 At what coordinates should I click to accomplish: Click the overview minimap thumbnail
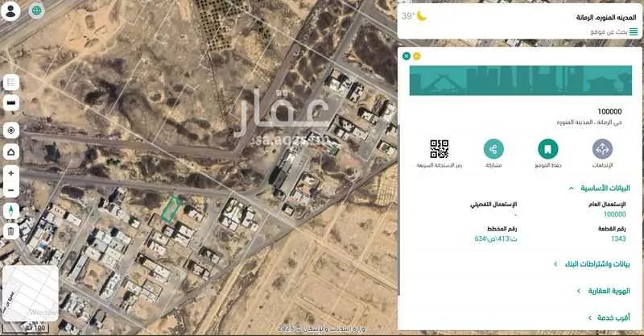(30, 292)
